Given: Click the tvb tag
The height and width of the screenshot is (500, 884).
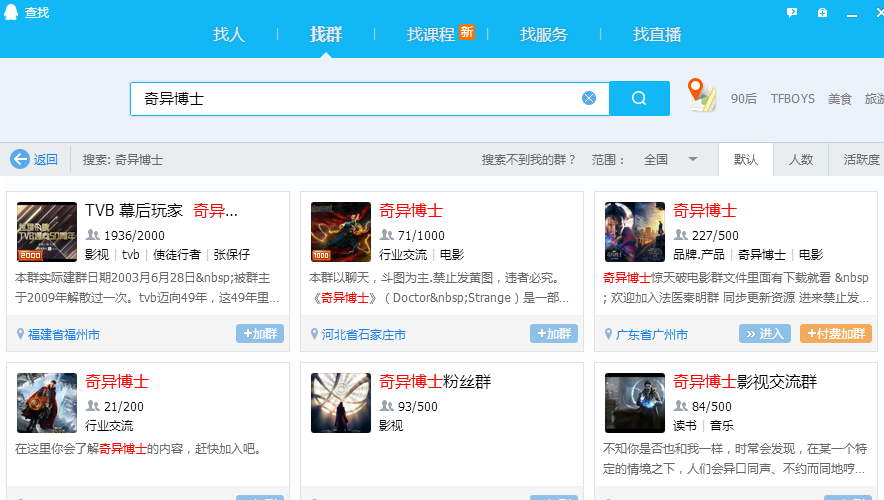Looking at the screenshot, I should (131, 255).
